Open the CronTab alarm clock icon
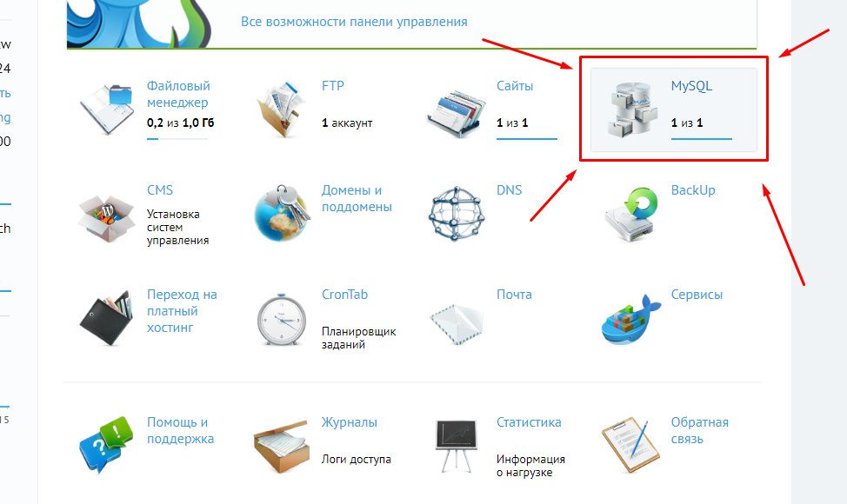847x504 pixels. (282, 320)
